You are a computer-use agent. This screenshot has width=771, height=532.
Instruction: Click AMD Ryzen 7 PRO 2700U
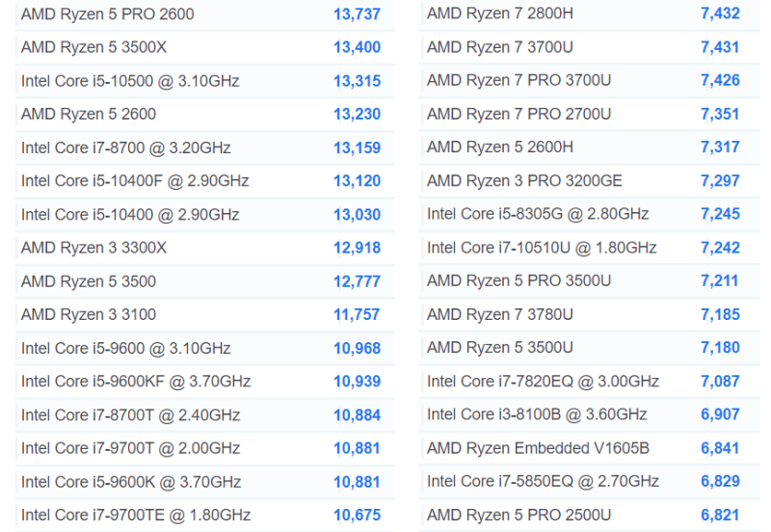coord(519,114)
